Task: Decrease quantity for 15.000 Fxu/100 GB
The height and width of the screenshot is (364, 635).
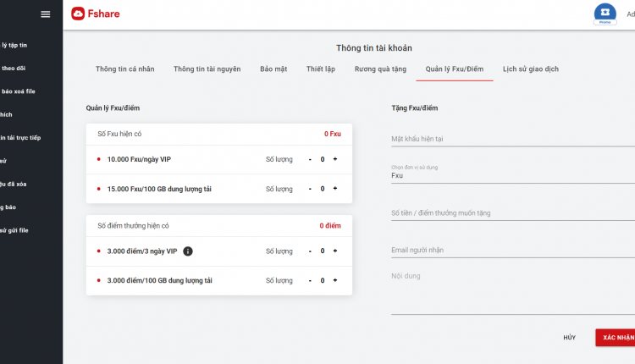Action: coord(310,189)
